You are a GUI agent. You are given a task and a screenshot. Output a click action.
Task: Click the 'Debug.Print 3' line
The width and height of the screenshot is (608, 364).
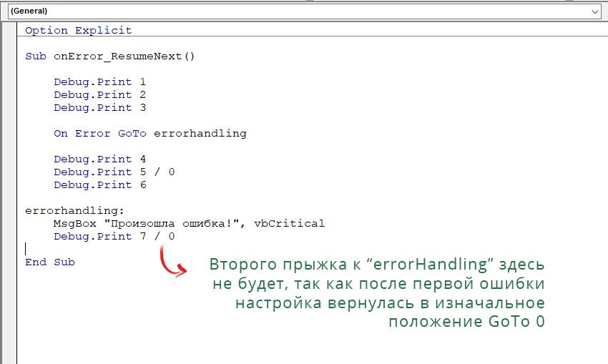pyautogui.click(x=99, y=107)
